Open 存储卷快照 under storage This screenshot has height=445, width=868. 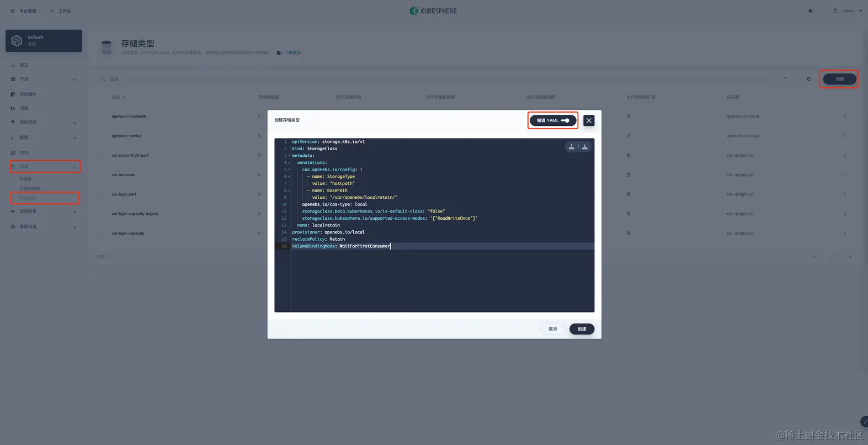[30, 189]
